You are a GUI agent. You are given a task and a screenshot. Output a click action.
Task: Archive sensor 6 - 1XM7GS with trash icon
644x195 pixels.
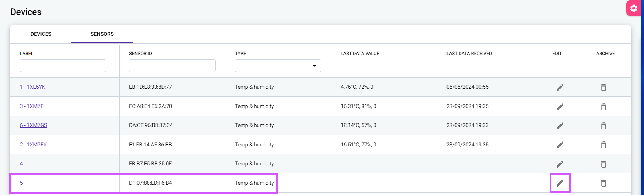(604, 126)
